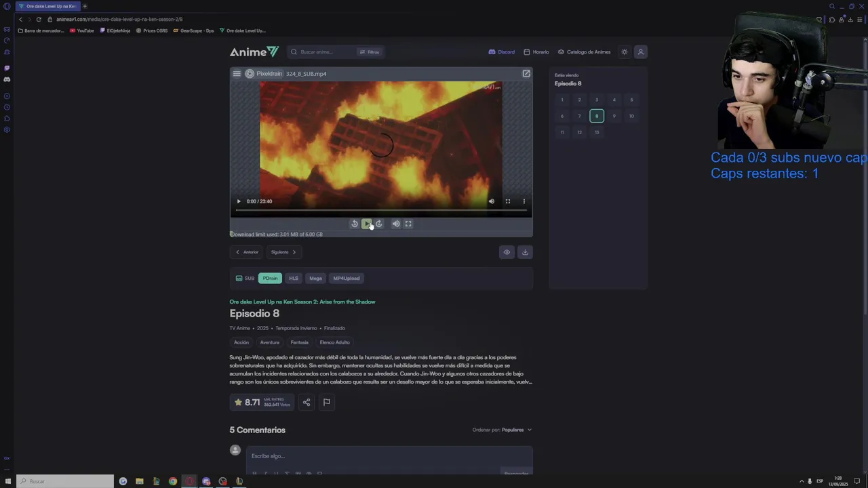Viewport: 868px width, 488px height.
Task: Switch to the Mega server
Action: click(315, 279)
